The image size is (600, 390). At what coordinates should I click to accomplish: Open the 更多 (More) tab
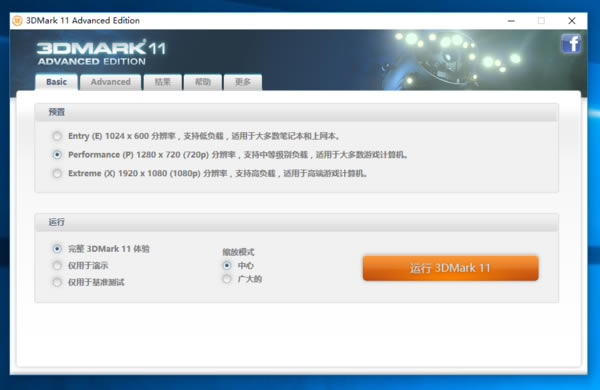(243, 82)
